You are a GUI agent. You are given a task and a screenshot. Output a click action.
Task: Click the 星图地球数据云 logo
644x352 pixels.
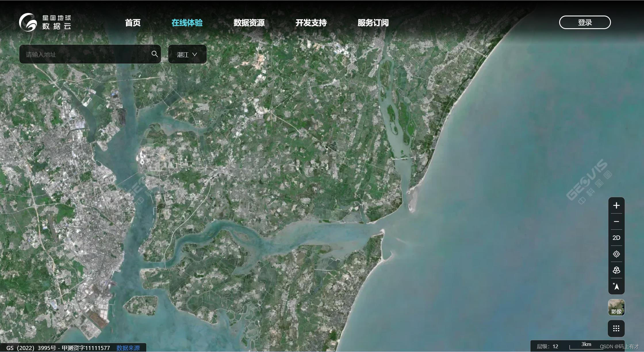[x=45, y=22]
